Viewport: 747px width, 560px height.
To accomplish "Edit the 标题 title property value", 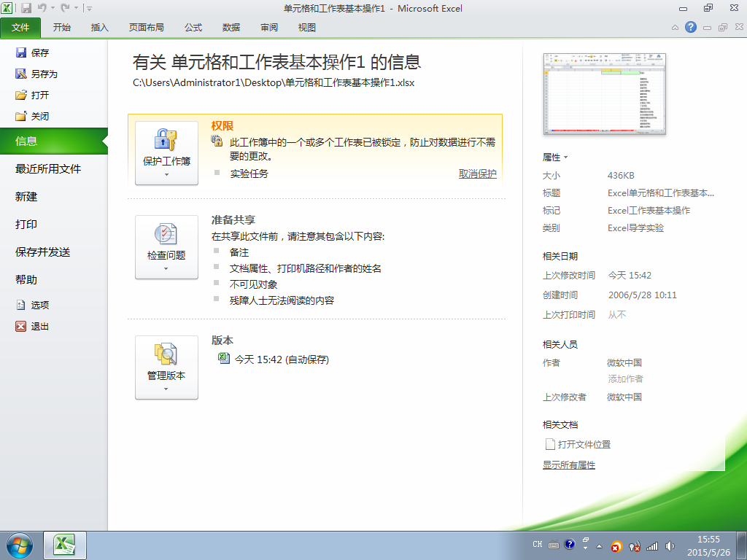I will 661,192.
